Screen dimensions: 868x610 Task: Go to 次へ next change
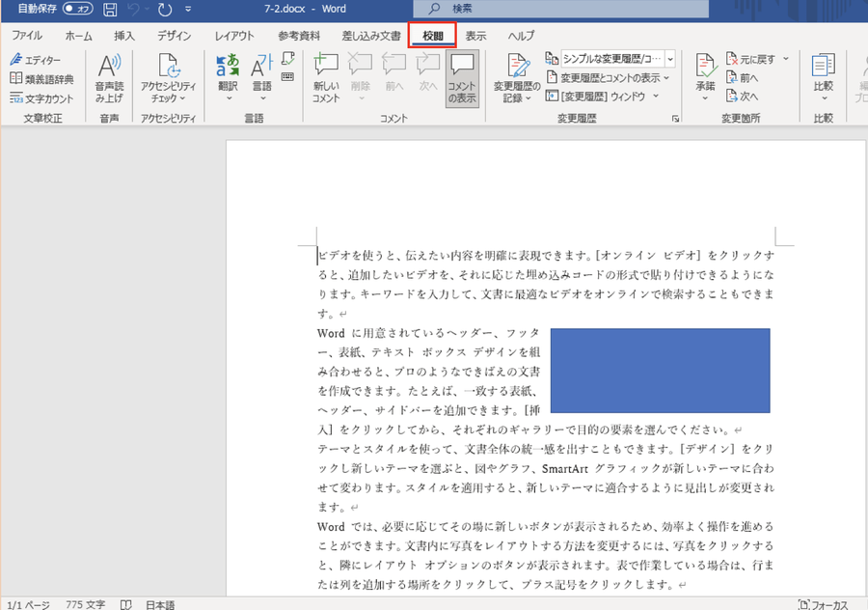743,96
